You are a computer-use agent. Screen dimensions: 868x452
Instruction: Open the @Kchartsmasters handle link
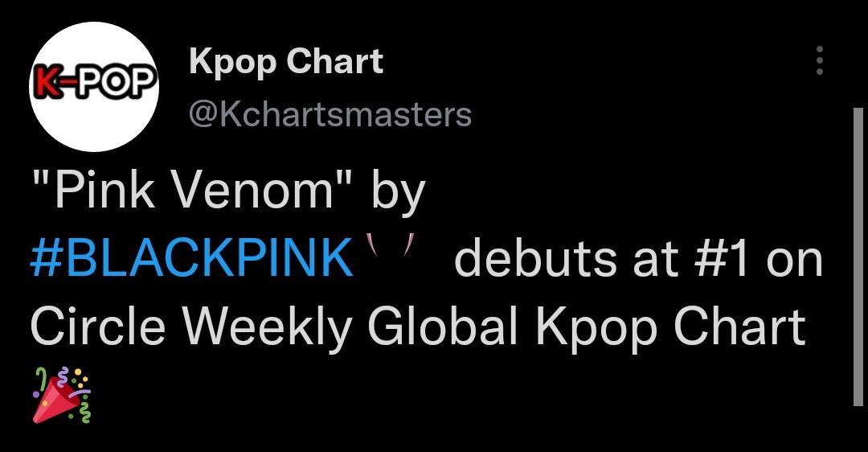(x=330, y=115)
